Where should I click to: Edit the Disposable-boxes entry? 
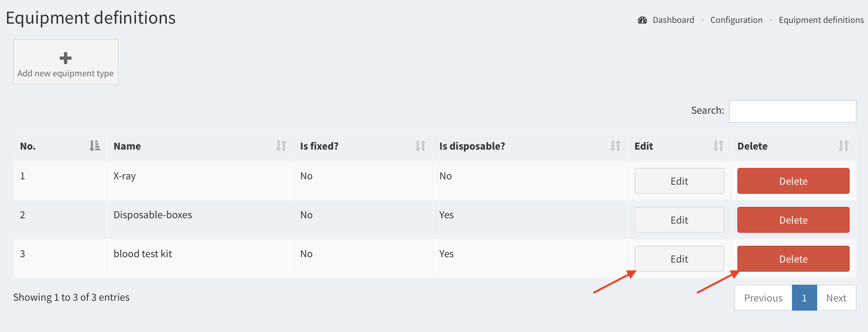(x=679, y=220)
